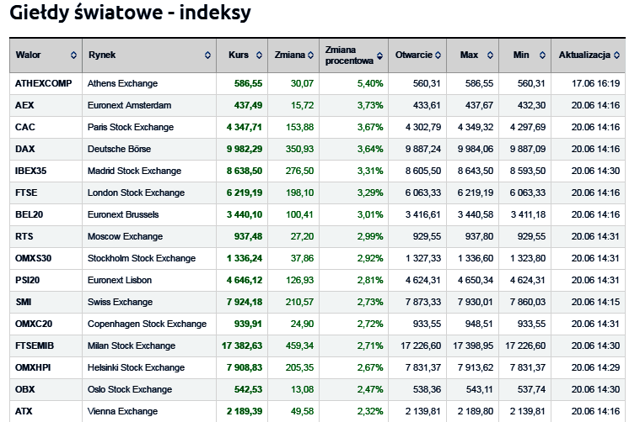Sort by Zmiana procentowa arrow icon

tap(380, 55)
